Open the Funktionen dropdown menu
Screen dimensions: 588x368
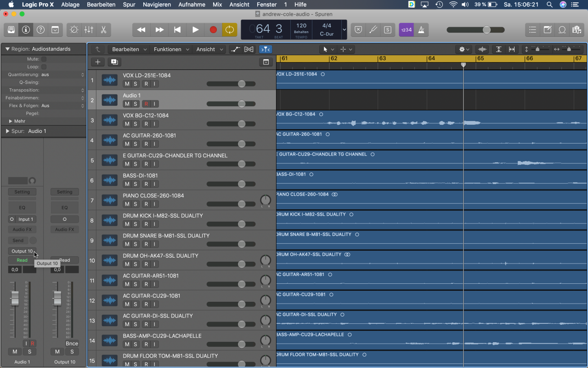pos(170,49)
